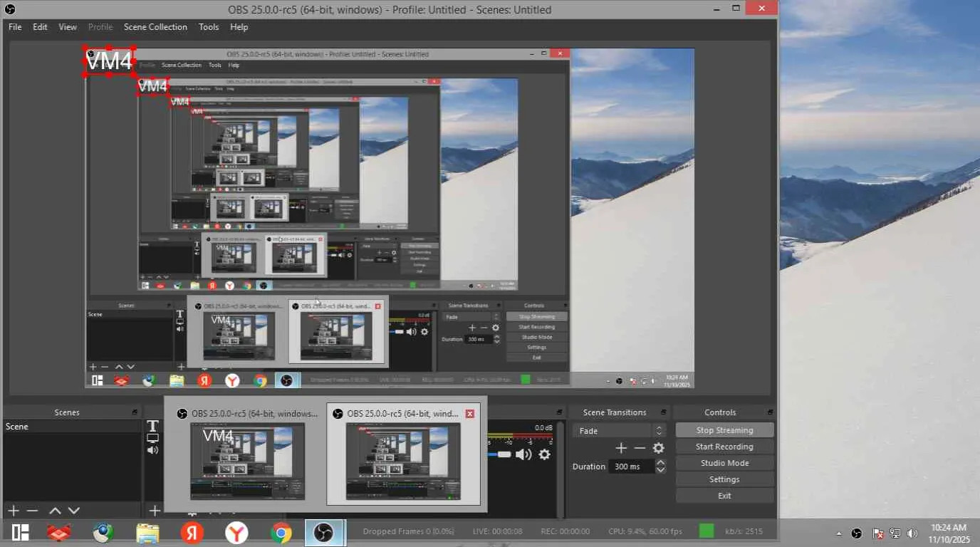Image resolution: width=980 pixels, height=547 pixels.
Task: Click the Dropped Frames status text
Action: (x=408, y=531)
